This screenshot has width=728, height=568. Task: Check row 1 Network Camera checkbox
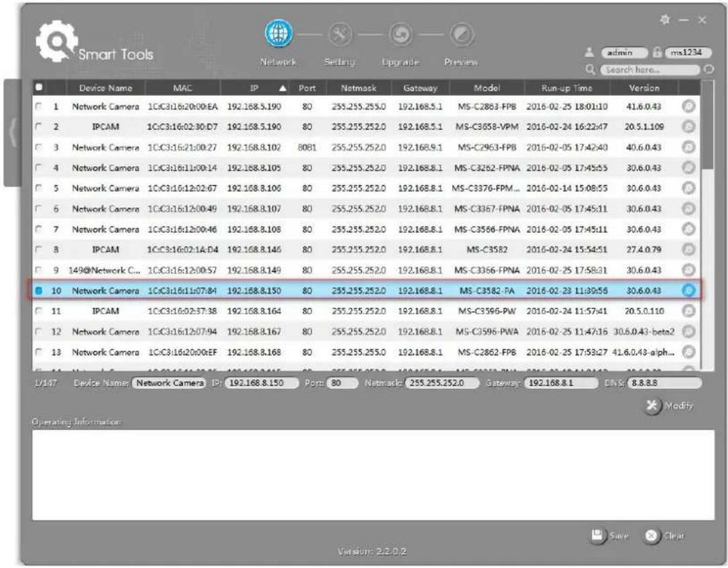tap(38, 106)
